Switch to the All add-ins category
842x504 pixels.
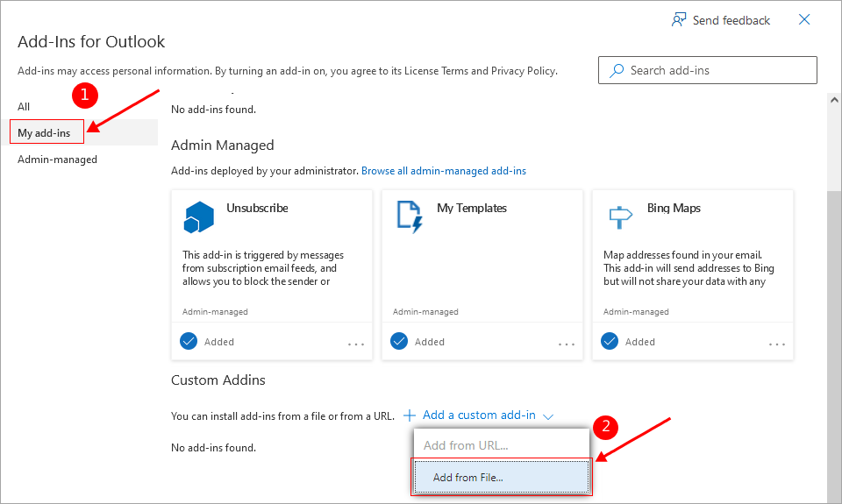click(25, 107)
